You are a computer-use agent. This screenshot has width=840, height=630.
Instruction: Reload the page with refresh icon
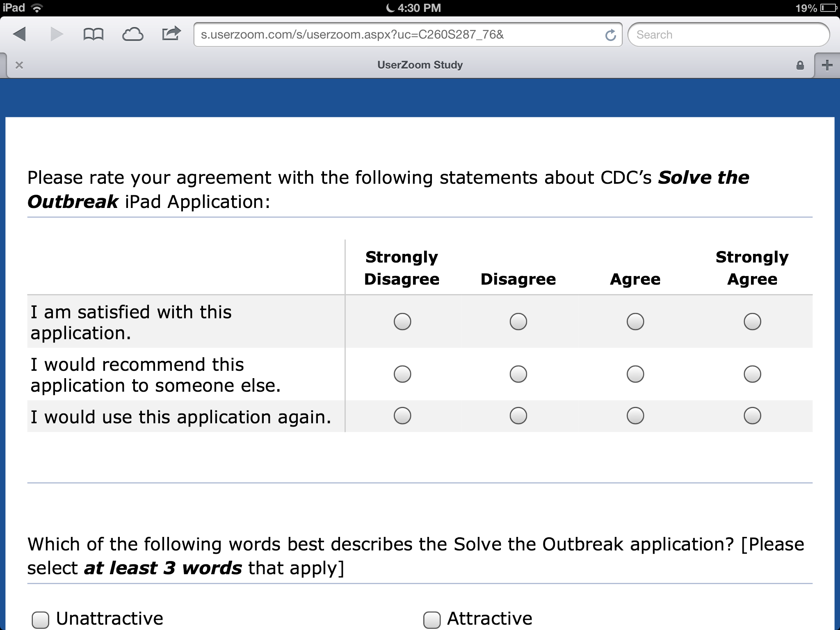(x=610, y=35)
